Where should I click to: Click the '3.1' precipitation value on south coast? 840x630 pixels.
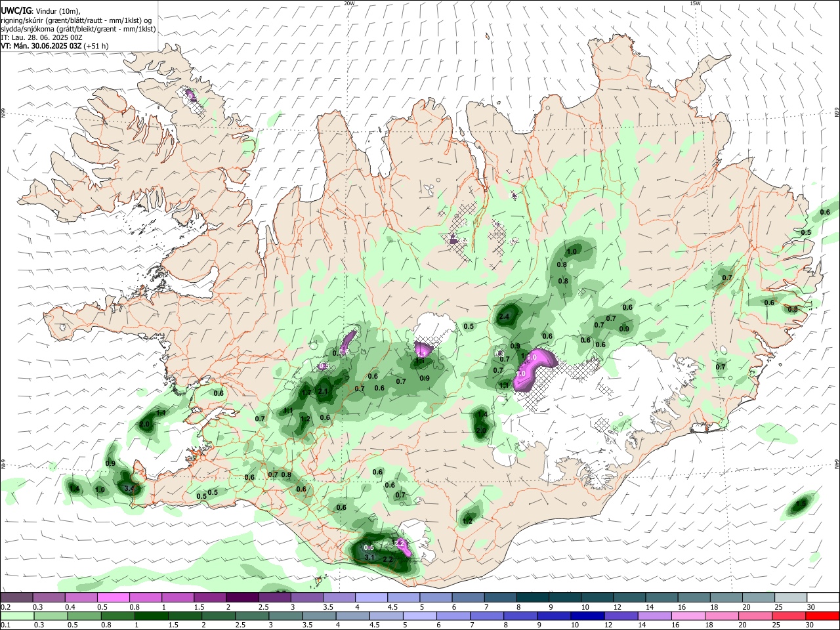[369, 558]
